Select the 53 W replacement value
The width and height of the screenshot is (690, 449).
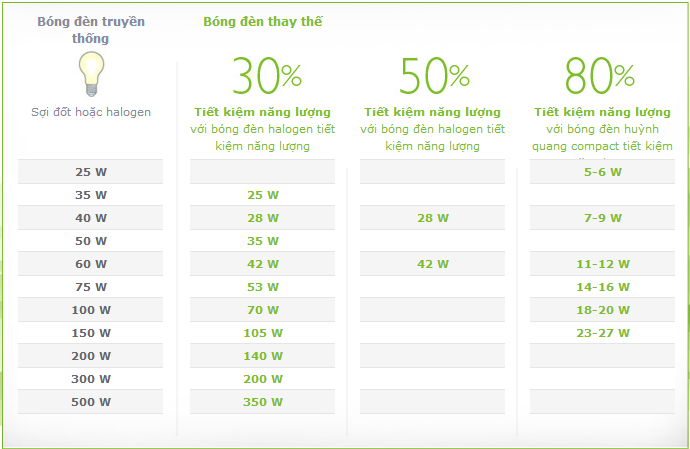click(263, 287)
